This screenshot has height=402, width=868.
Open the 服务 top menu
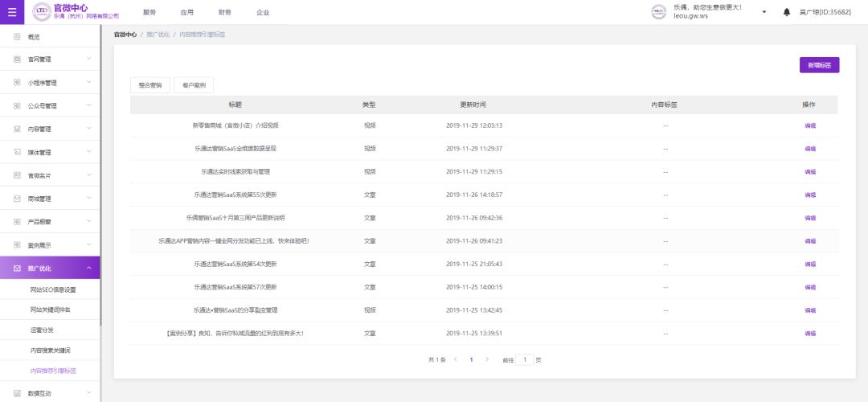coord(149,13)
